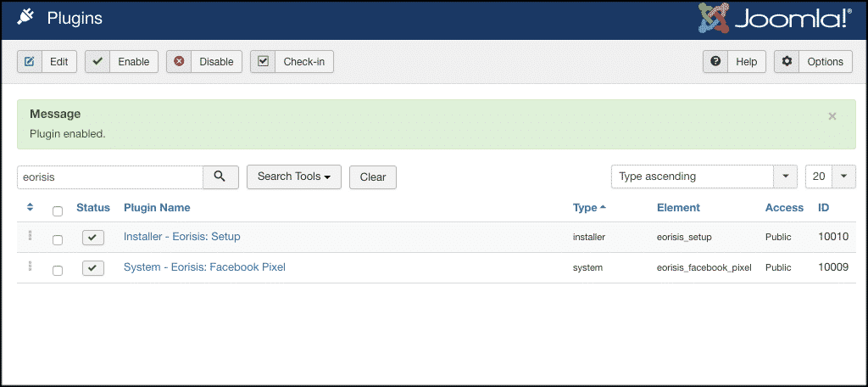The width and height of the screenshot is (868, 387).
Task: Click drag handle of Installer - Eorisis: Setup row
Action: [x=30, y=236]
